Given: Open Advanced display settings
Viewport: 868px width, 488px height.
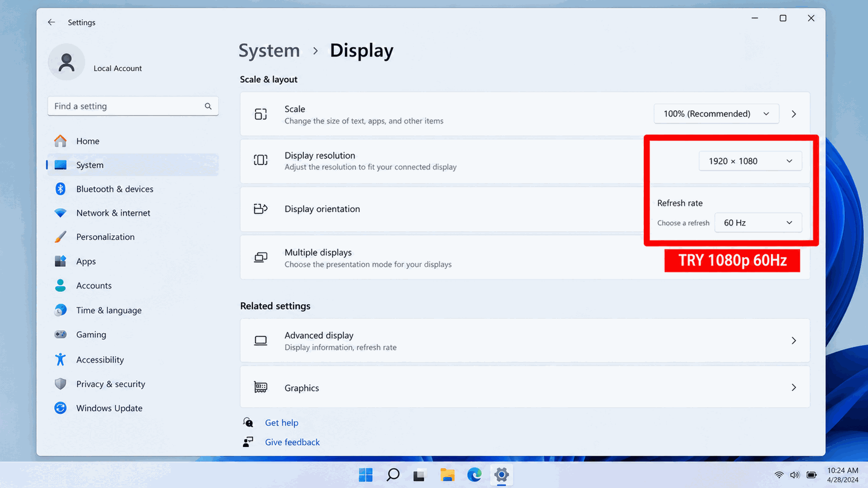Looking at the screenshot, I should (525, 341).
